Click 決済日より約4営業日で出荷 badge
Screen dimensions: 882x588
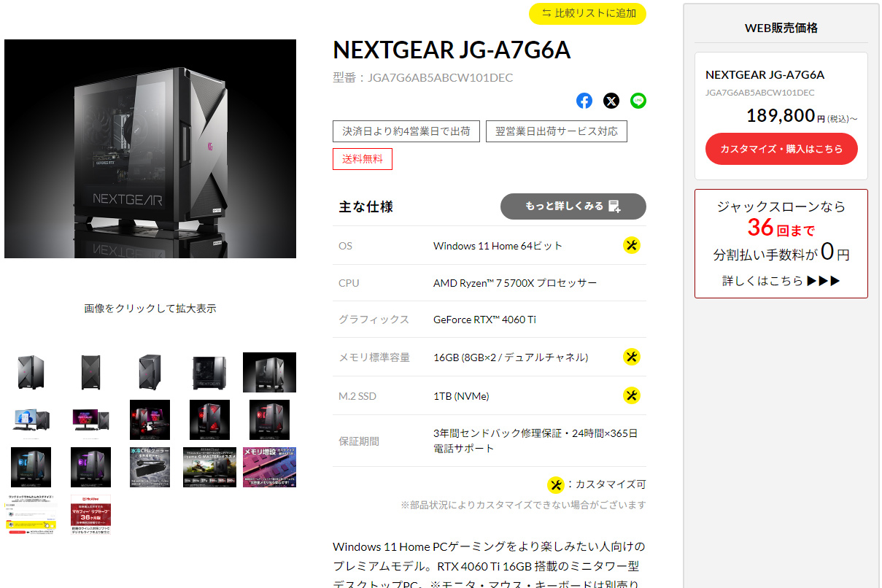click(406, 131)
